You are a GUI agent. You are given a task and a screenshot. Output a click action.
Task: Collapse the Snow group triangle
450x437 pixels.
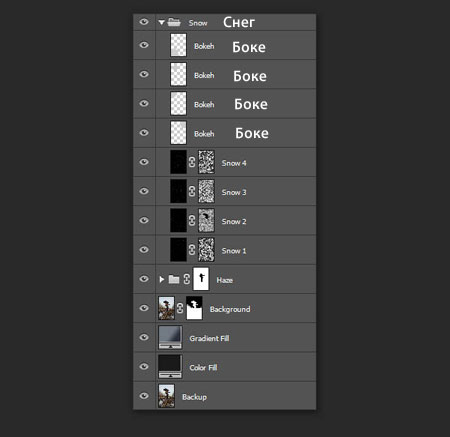coord(162,23)
